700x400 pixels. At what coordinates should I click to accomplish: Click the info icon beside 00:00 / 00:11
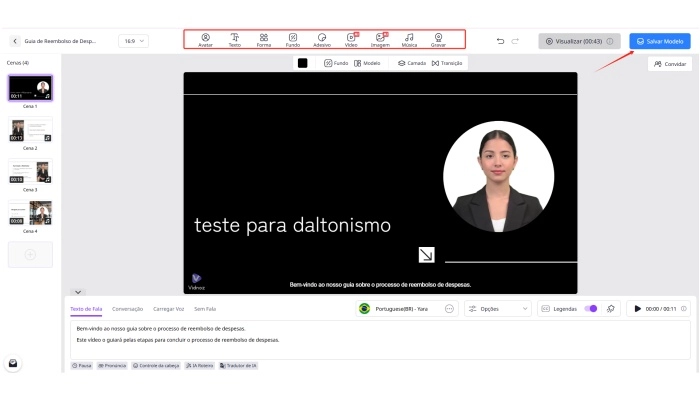click(x=683, y=309)
